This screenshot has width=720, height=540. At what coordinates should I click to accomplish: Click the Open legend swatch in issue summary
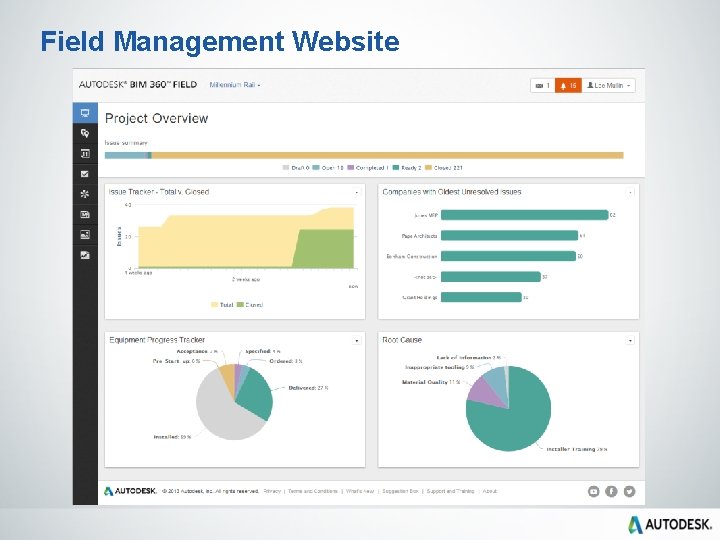point(316,168)
